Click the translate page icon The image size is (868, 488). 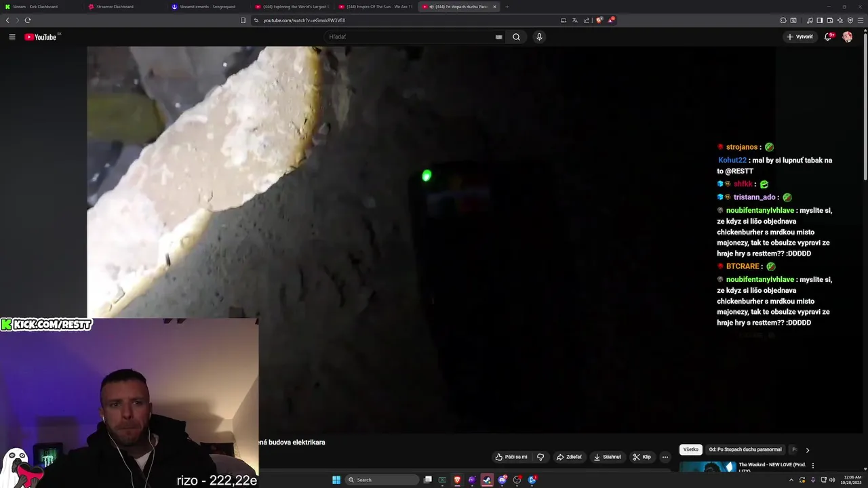pos(575,20)
